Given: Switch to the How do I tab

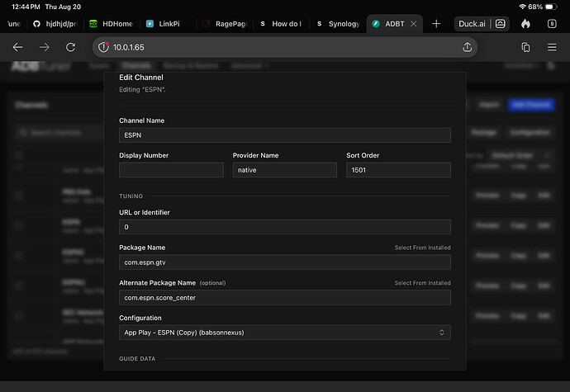Looking at the screenshot, I should click(281, 24).
